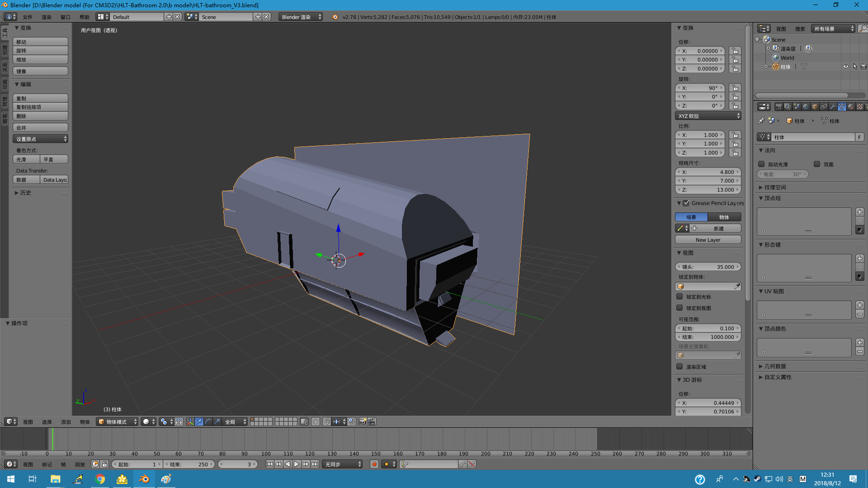Click the New Layer button
Image resolution: width=868 pixels, height=488 pixels.
(x=708, y=240)
